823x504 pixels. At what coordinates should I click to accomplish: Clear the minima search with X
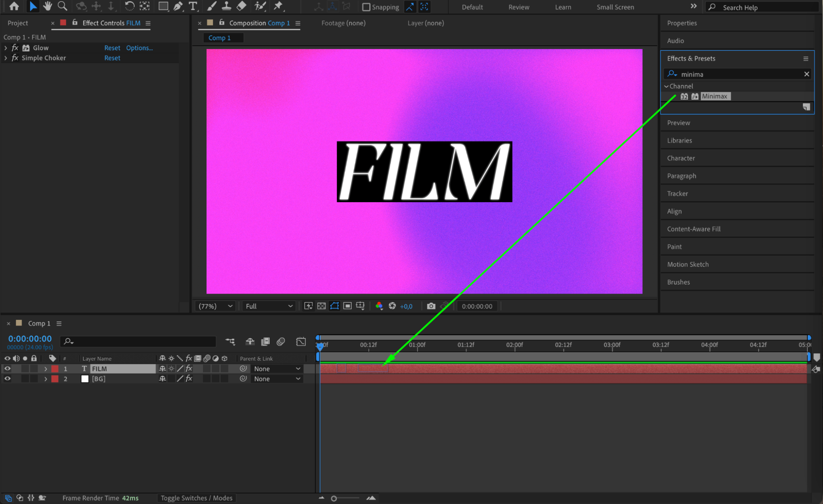[x=807, y=74]
